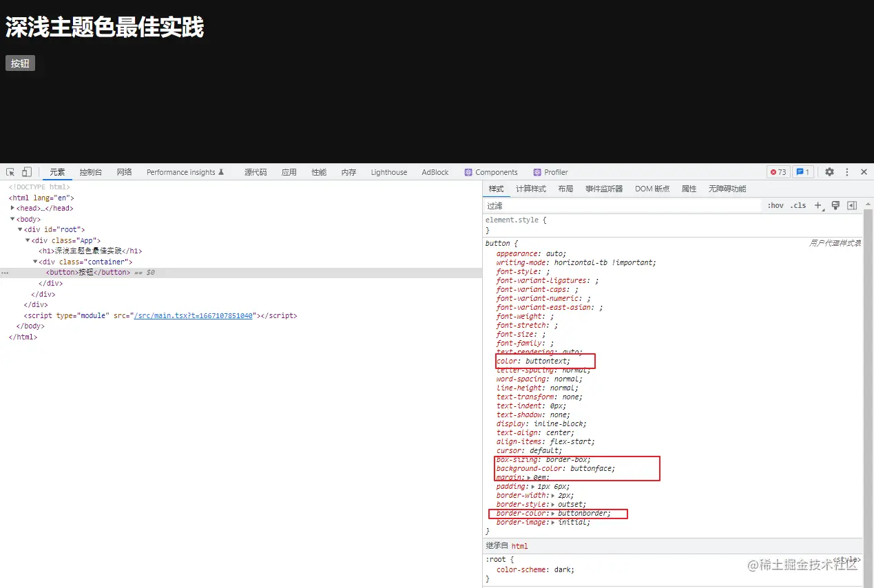874x588 pixels.
Task: Click the page heading 深浅主题色最佳实践
Action: [105, 28]
